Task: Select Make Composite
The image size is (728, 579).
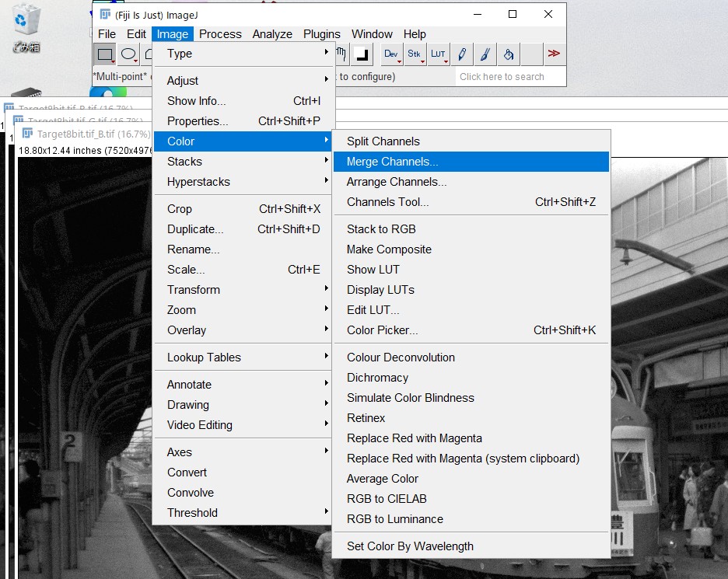Action: coord(471,249)
